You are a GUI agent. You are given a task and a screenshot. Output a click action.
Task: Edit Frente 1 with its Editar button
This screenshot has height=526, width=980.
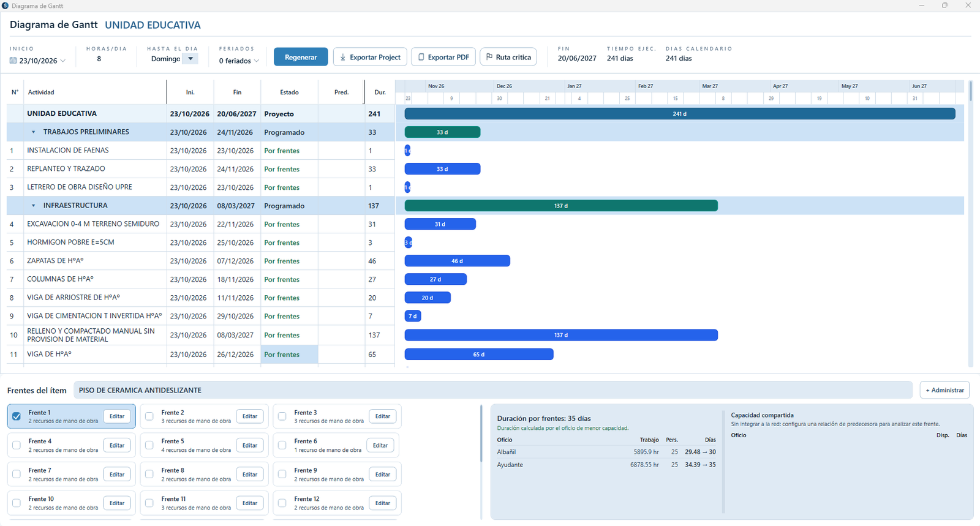coord(117,416)
